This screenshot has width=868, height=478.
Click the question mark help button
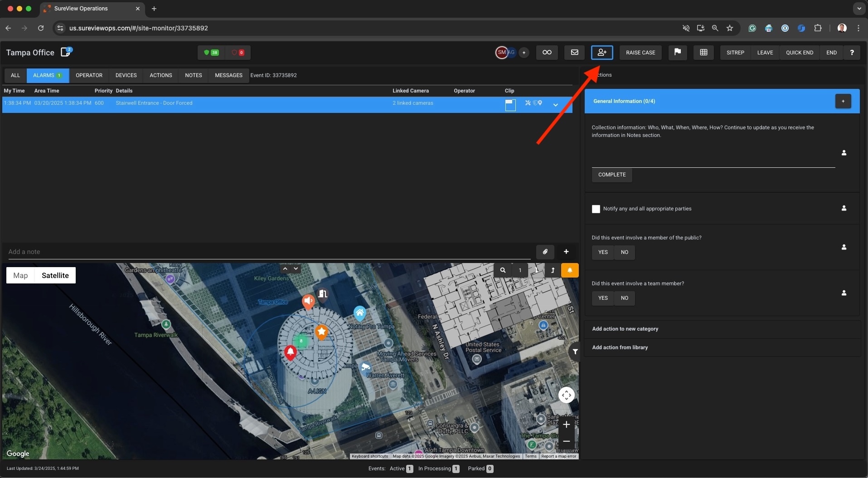852,53
